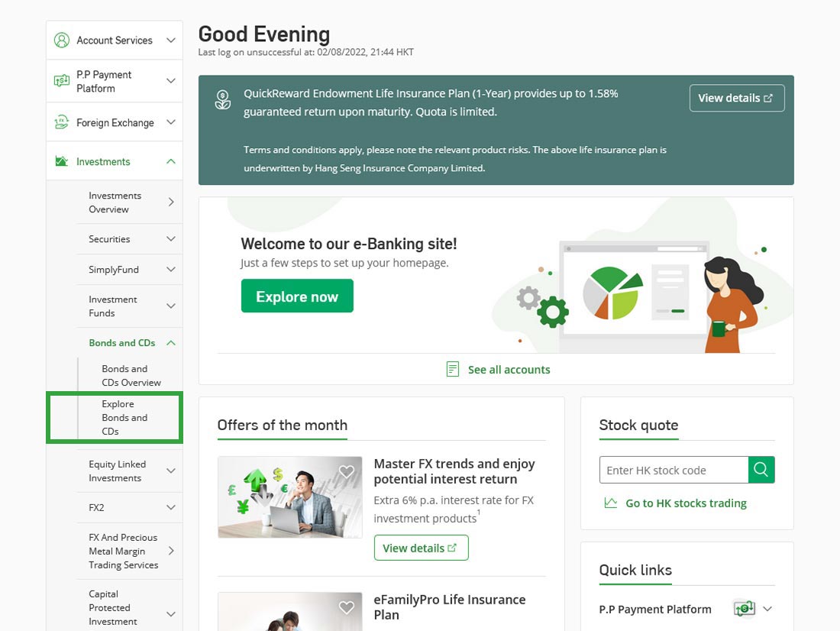Click the stock quote search magnifier icon
The height and width of the screenshot is (631, 840).
point(761,470)
